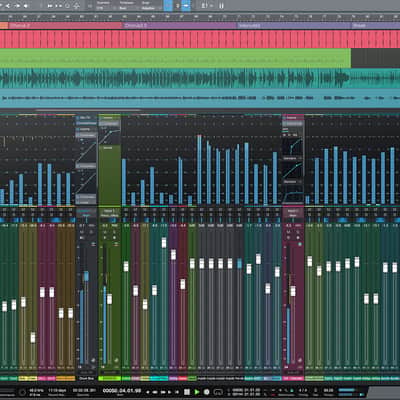Image resolution: width=400 pixels, height=400 pixels.
Task: Solo the dark expanded bus channel
Action: pos(91,232)
